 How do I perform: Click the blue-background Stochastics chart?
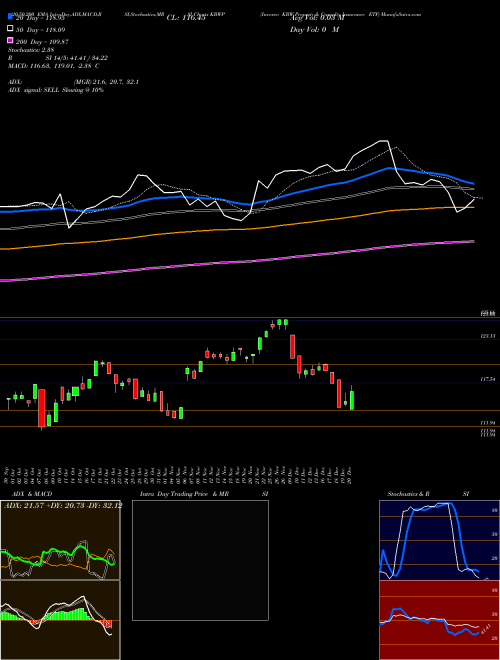(x=439, y=540)
